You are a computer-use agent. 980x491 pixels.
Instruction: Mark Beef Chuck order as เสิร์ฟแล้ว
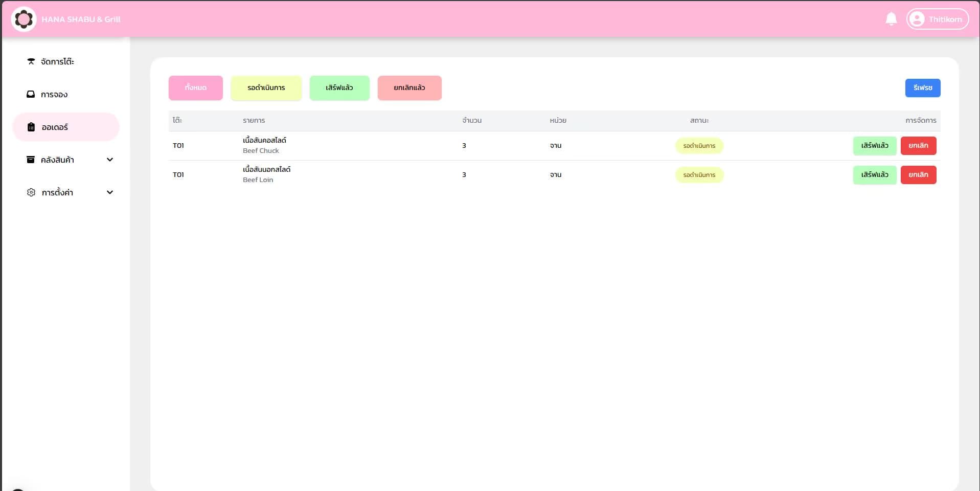[x=874, y=145]
